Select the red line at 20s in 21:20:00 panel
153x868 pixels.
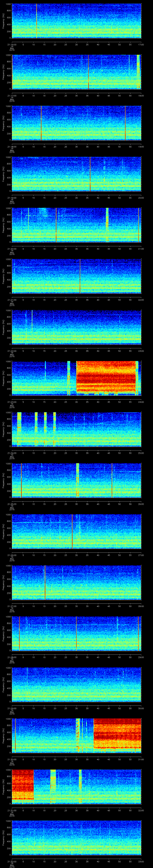(x=56, y=225)
